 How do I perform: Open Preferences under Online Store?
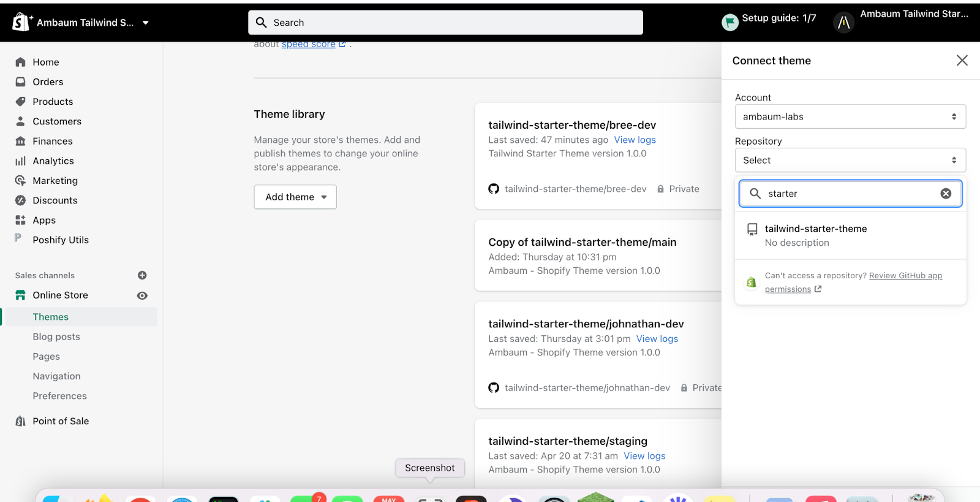(x=59, y=396)
